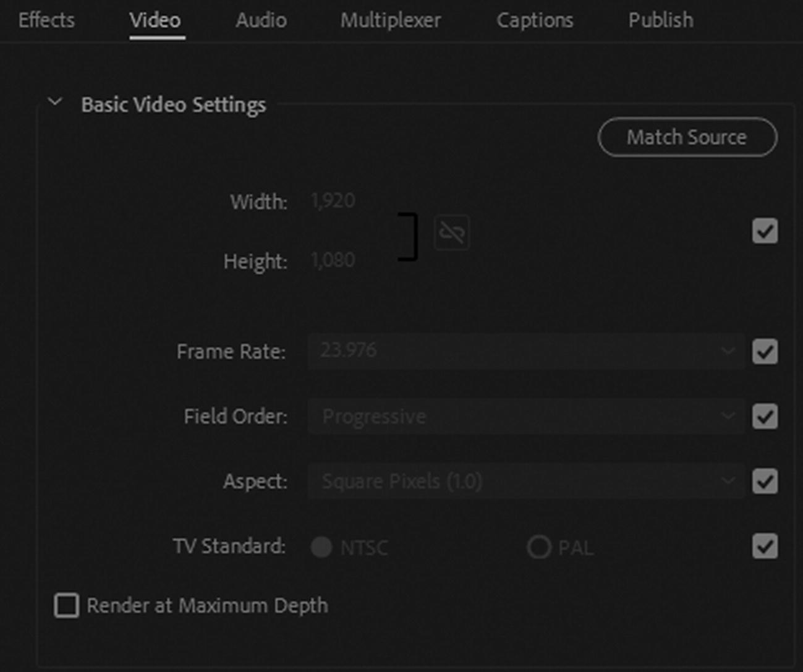Switch to the Publish tab
The width and height of the screenshot is (803, 672).
(x=661, y=20)
